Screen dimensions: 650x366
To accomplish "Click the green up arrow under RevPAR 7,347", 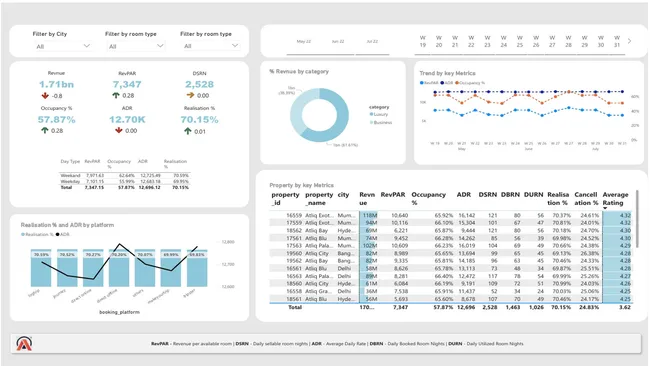I will coord(116,95).
